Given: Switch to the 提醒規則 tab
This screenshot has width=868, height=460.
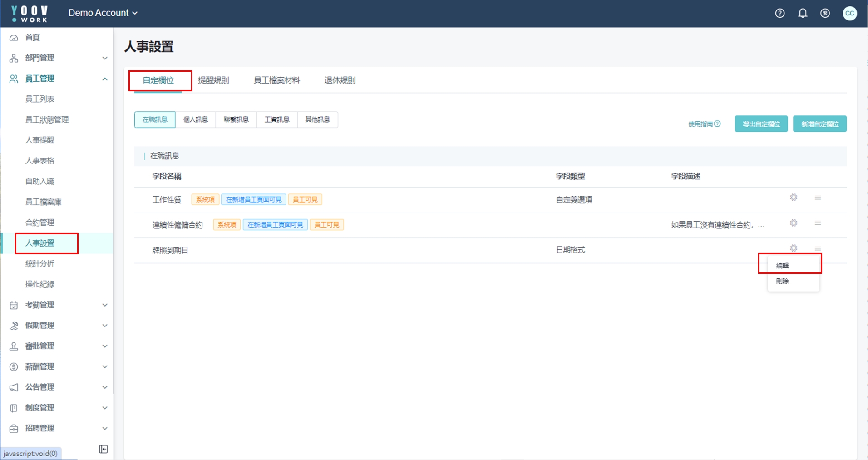Looking at the screenshot, I should click(213, 80).
